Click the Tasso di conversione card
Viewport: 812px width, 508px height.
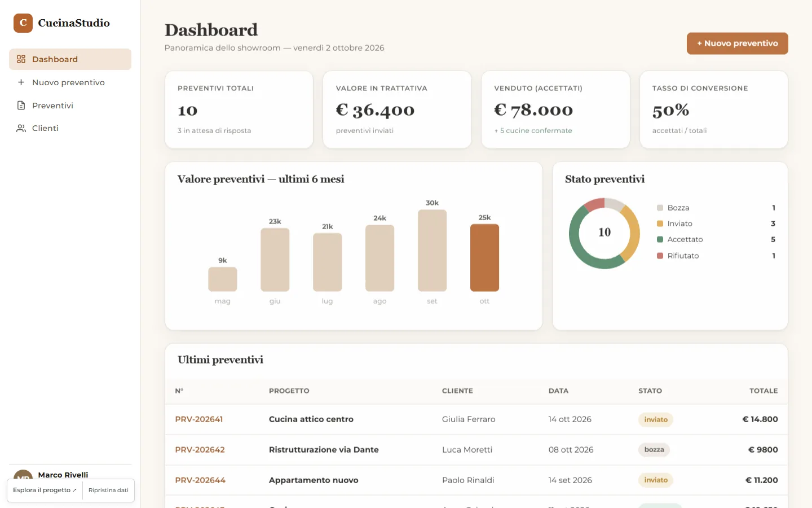pos(714,110)
